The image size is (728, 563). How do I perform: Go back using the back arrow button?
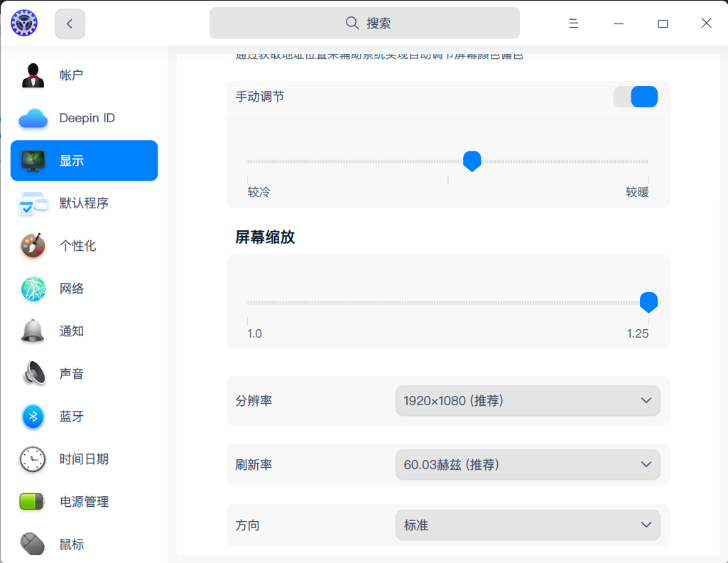(x=70, y=23)
